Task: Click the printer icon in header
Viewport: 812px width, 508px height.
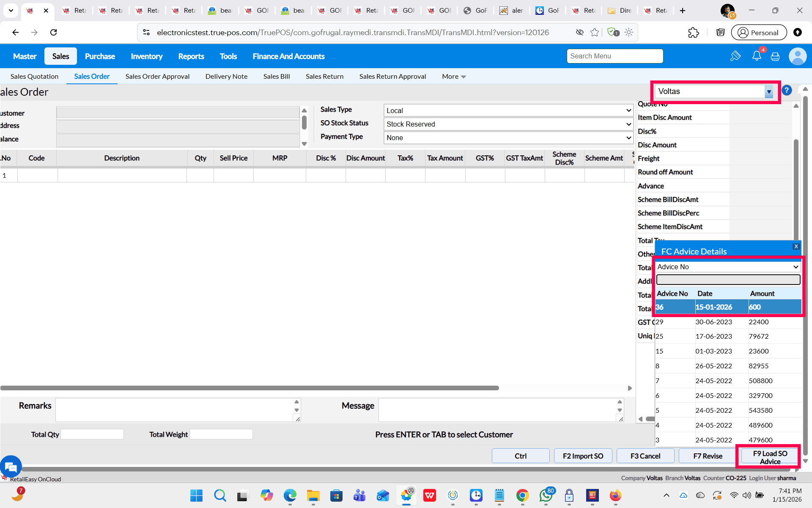Action: (x=775, y=56)
